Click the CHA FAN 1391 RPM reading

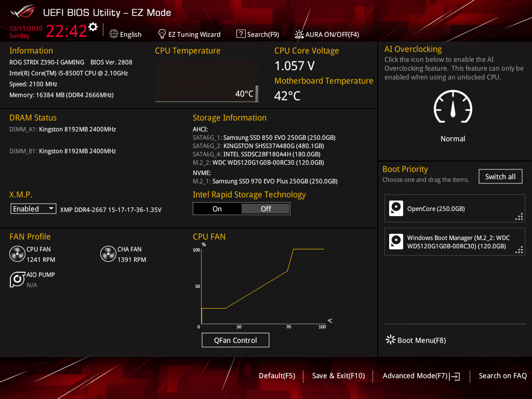coord(131,260)
